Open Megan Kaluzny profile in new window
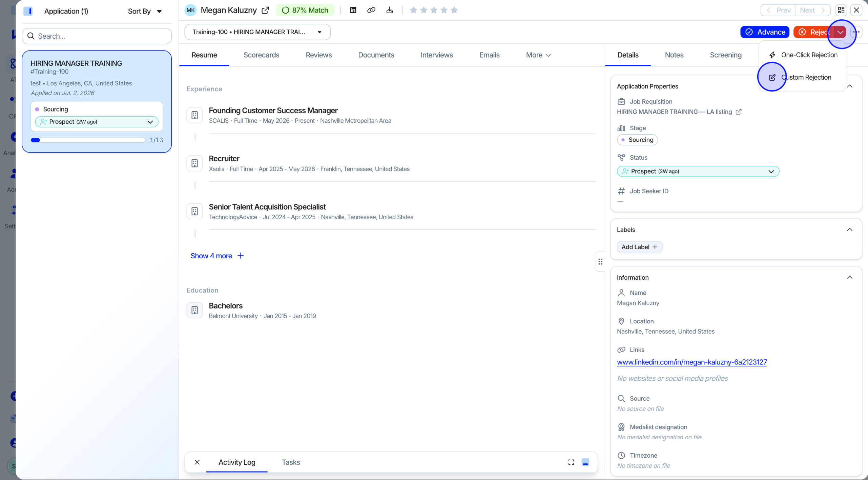This screenshot has width=868, height=480. point(265,10)
